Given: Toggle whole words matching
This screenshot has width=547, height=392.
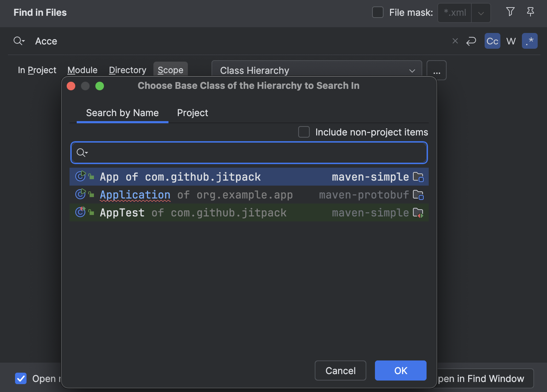Looking at the screenshot, I should (x=511, y=41).
